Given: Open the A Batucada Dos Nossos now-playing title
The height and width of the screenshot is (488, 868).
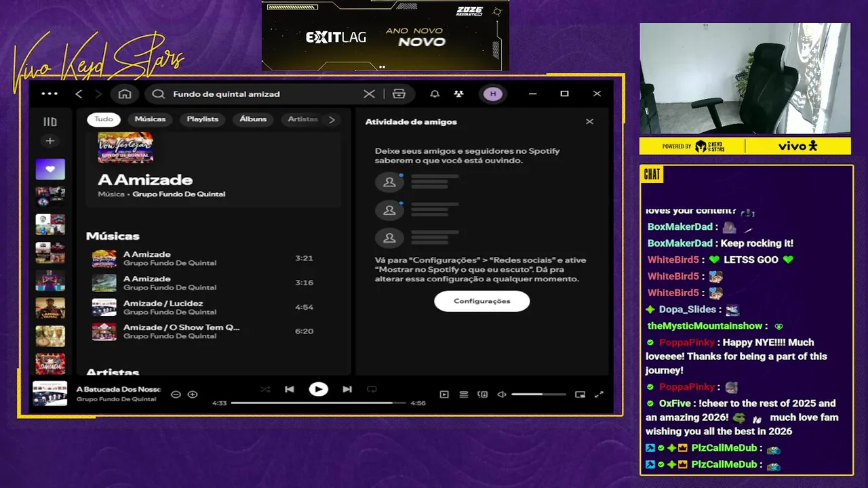Looking at the screenshot, I should pos(119,390).
